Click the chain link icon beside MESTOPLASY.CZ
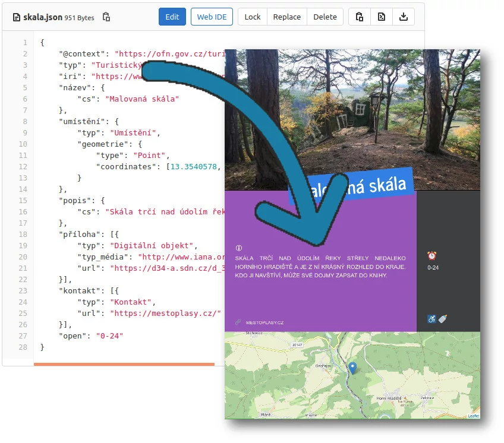The image size is (504, 443). coord(238,322)
